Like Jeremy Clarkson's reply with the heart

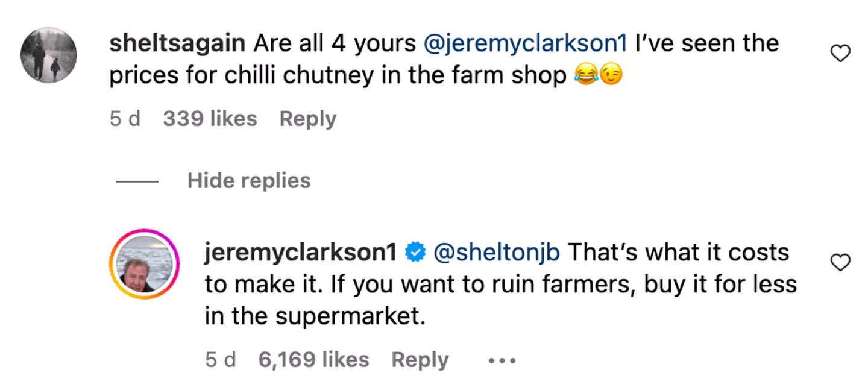840,262
